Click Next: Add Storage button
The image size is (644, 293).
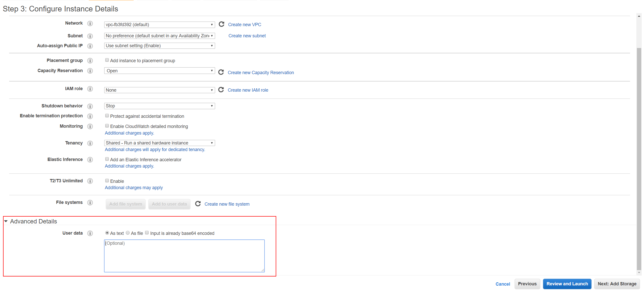pos(617,284)
